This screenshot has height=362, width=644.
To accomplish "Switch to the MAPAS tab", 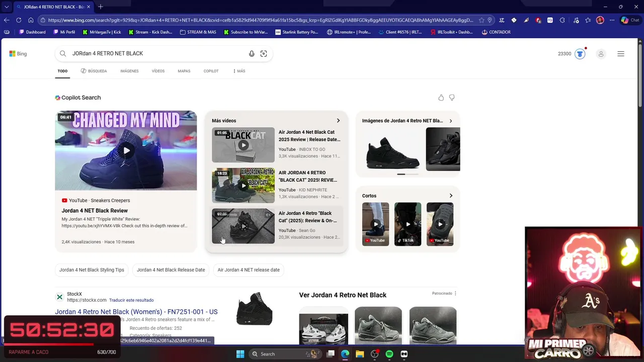I will [184, 71].
